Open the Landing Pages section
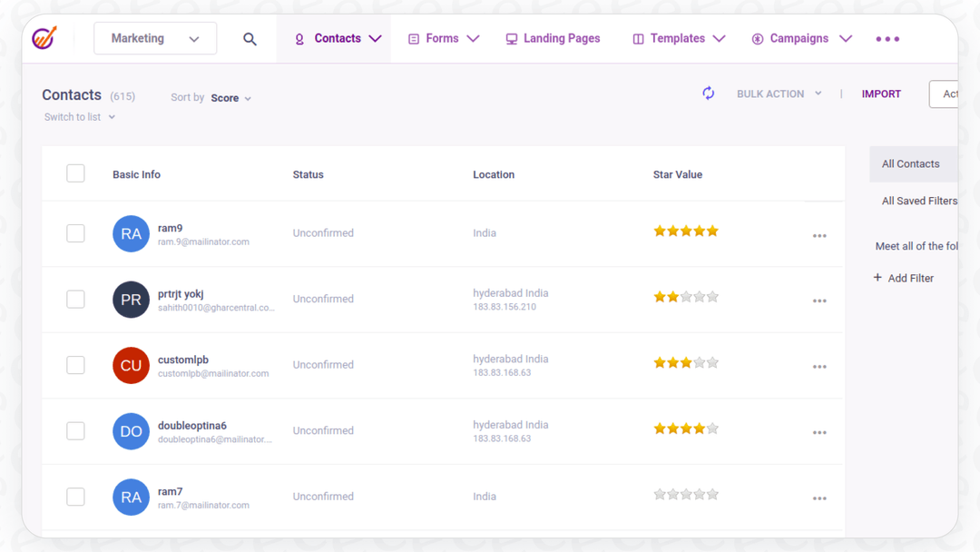 point(553,38)
